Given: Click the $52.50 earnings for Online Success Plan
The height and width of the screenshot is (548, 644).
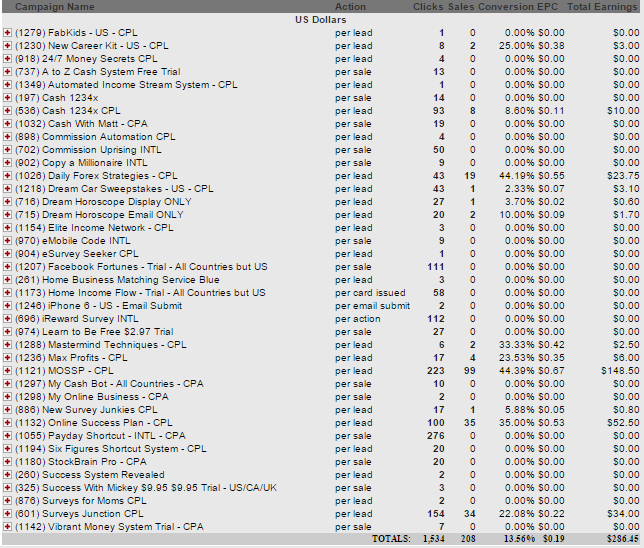Looking at the screenshot, I should pos(623,423).
